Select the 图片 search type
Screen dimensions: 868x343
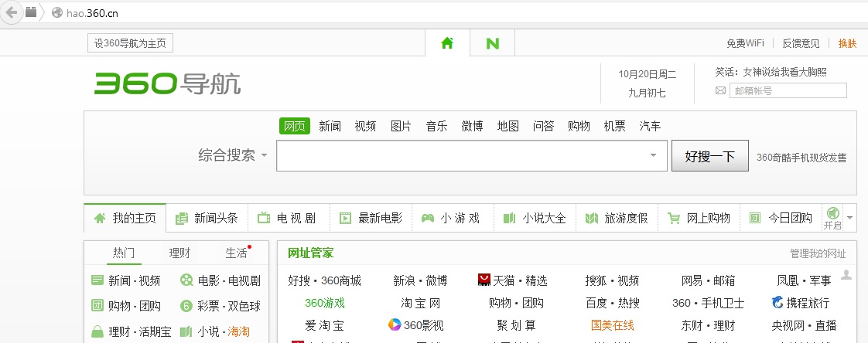(401, 126)
